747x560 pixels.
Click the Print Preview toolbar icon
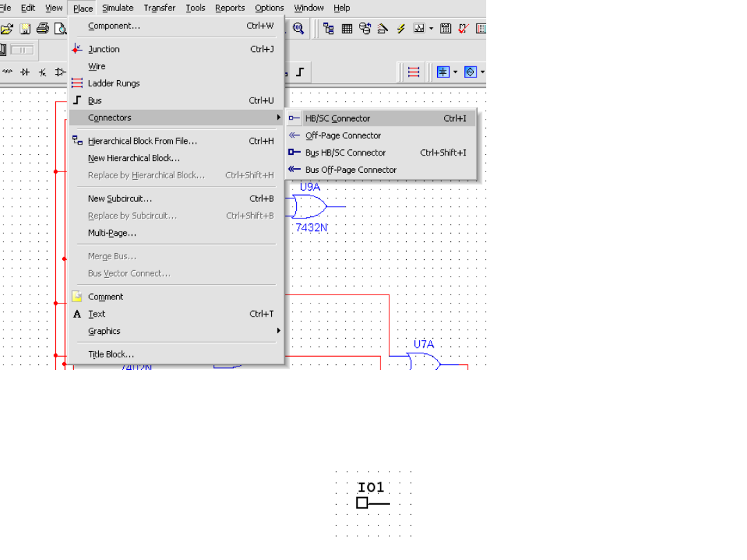coord(61,28)
